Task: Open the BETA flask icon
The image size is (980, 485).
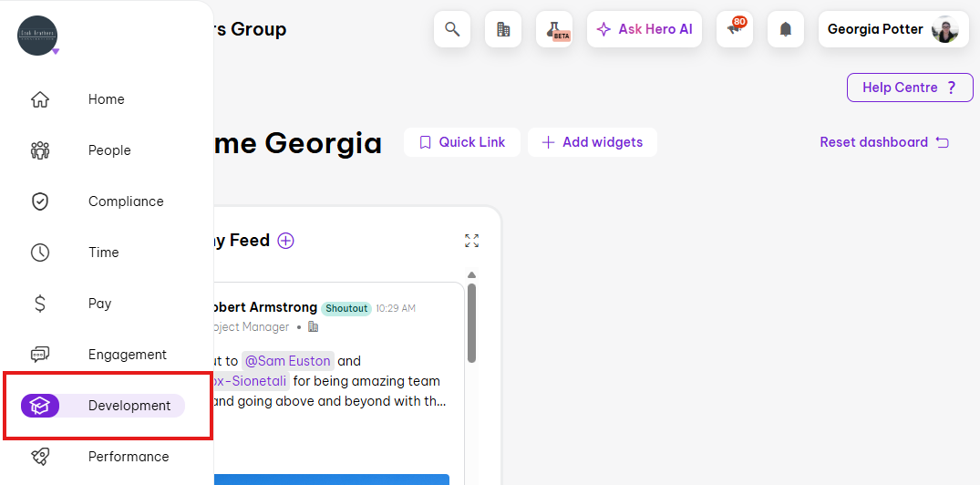Action: (x=554, y=29)
